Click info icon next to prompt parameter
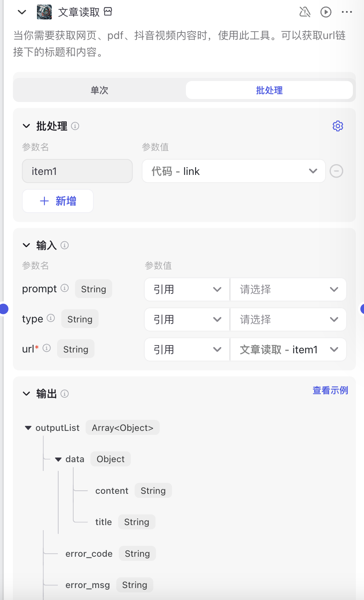The image size is (364, 600). 65,288
